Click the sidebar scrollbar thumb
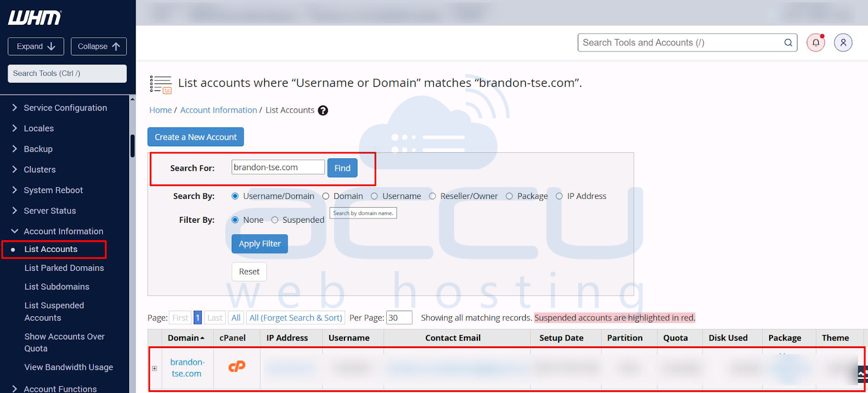 pos(132,146)
